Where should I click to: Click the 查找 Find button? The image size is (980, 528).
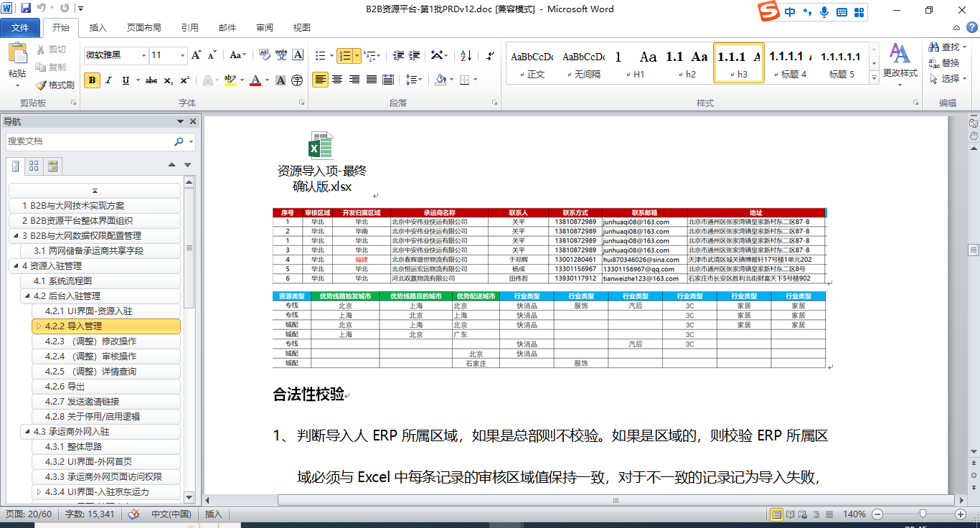coord(948,47)
